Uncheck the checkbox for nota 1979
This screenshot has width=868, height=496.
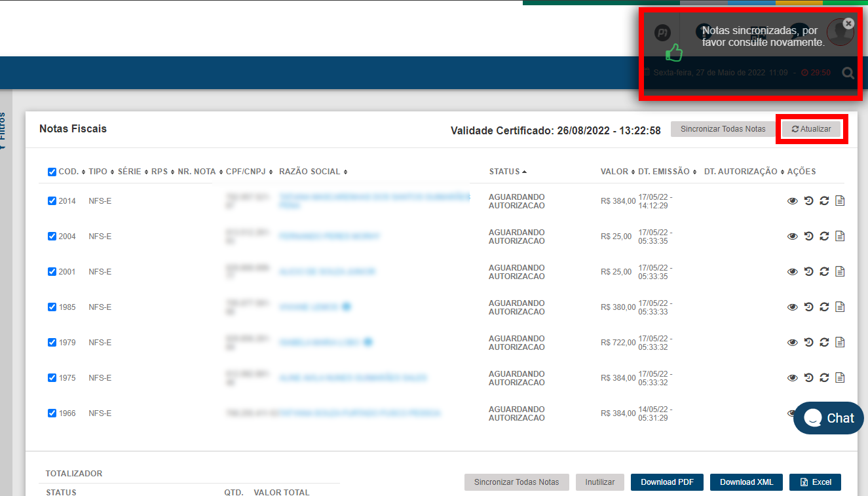point(52,343)
